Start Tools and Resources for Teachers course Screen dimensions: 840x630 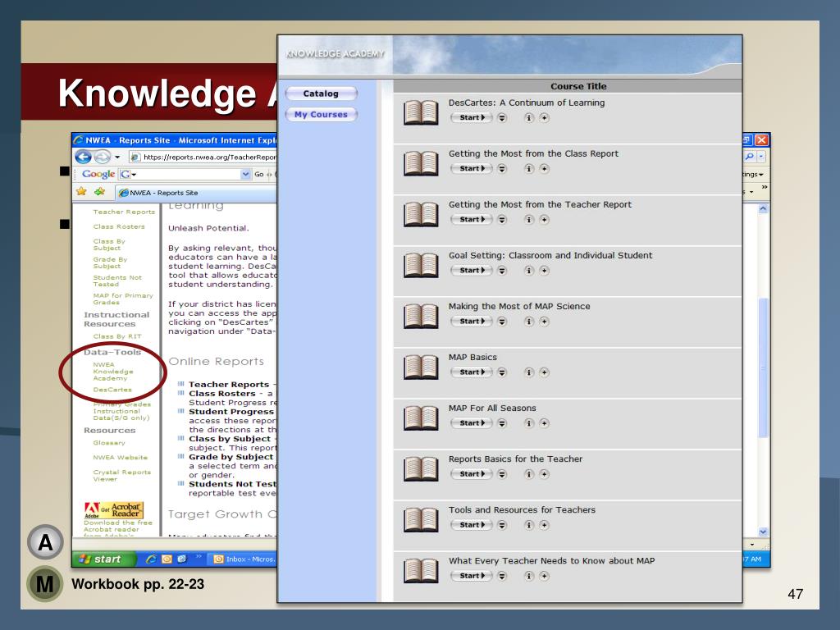click(x=472, y=525)
